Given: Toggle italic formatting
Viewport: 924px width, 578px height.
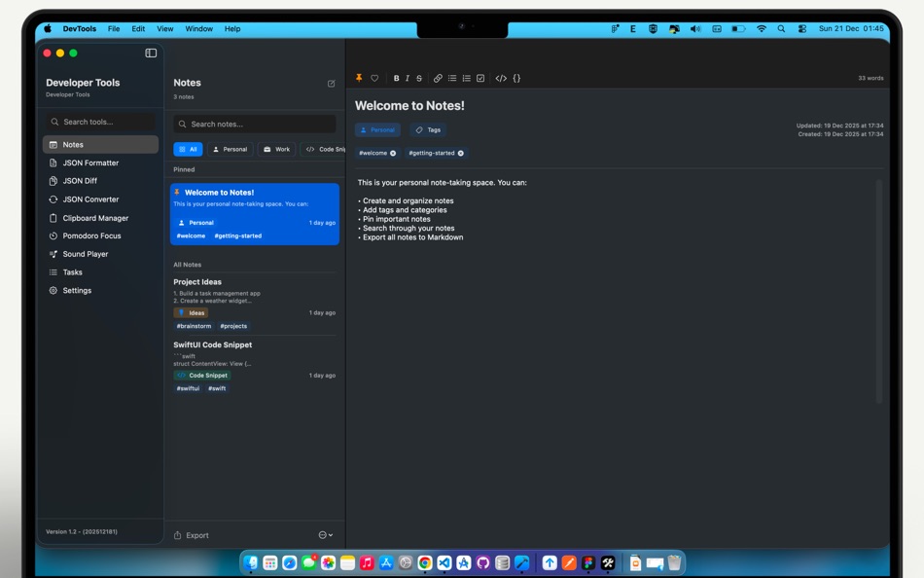Looking at the screenshot, I should click(x=408, y=78).
